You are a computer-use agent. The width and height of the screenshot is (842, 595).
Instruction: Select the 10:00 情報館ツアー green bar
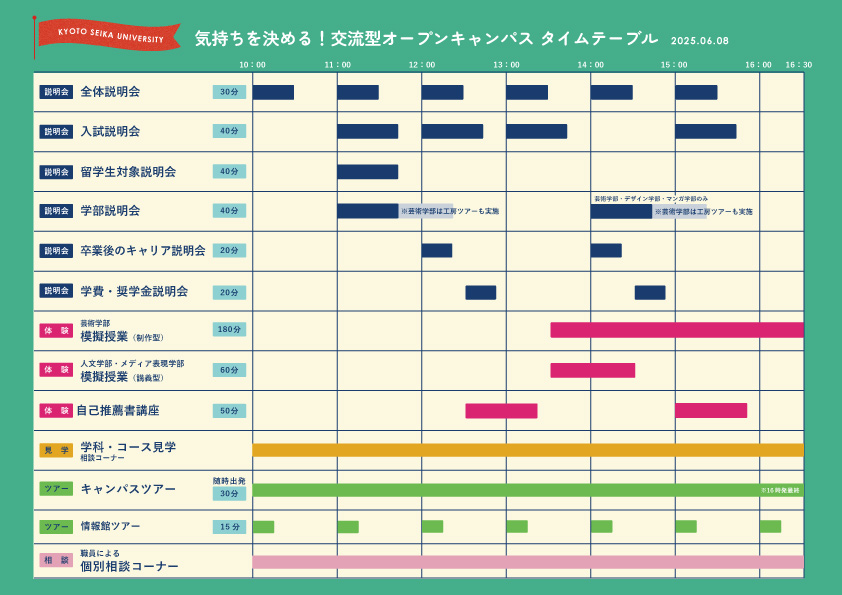(x=264, y=527)
